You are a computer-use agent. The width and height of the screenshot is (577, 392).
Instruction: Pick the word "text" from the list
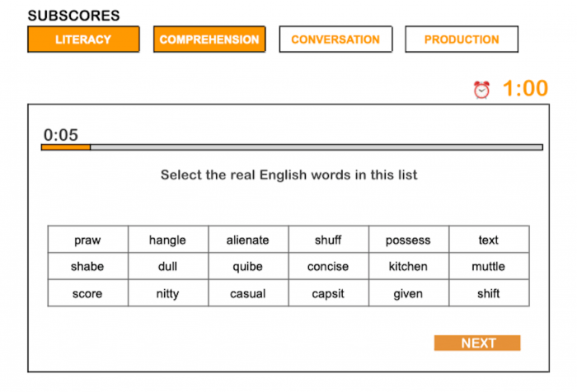tap(489, 240)
